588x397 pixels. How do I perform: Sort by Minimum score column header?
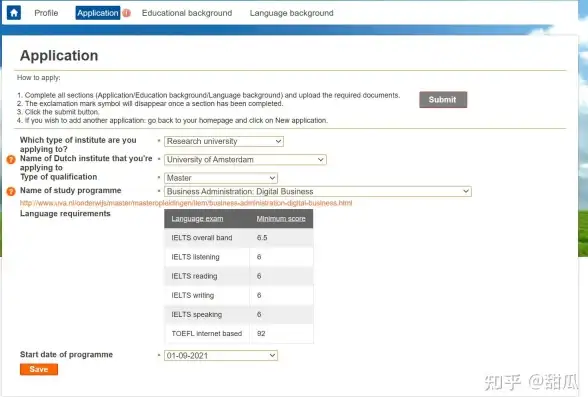click(281, 219)
